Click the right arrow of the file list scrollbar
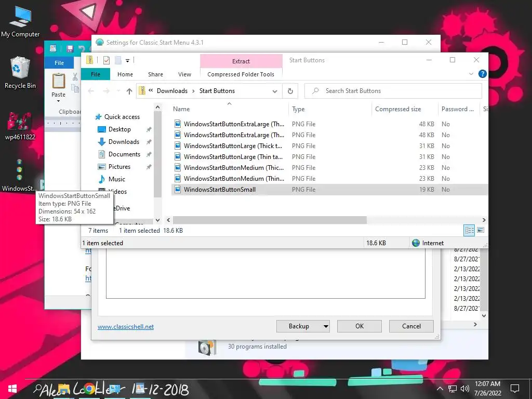 [x=484, y=220]
